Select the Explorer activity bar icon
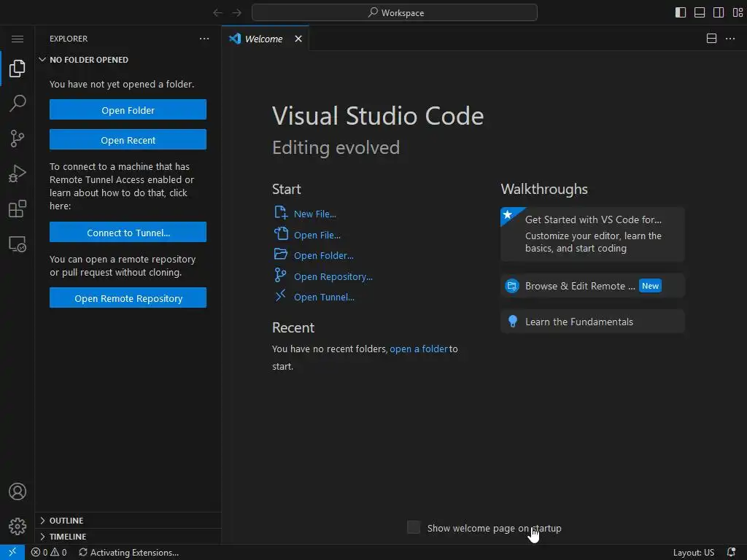The image size is (747, 560). (x=18, y=68)
